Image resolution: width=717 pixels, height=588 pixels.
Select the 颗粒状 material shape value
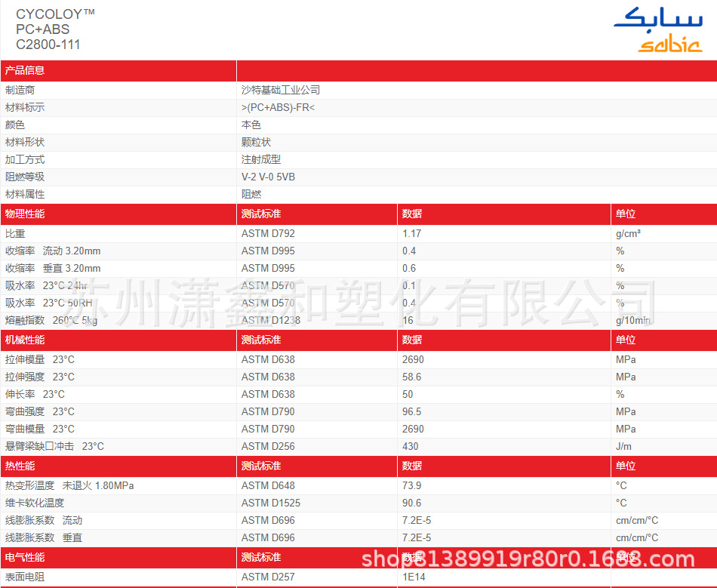tap(256, 142)
